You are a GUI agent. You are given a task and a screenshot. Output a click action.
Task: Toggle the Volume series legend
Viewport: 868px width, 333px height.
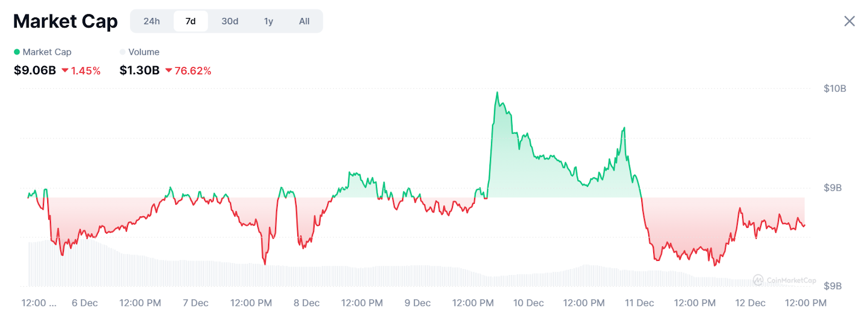(144, 52)
